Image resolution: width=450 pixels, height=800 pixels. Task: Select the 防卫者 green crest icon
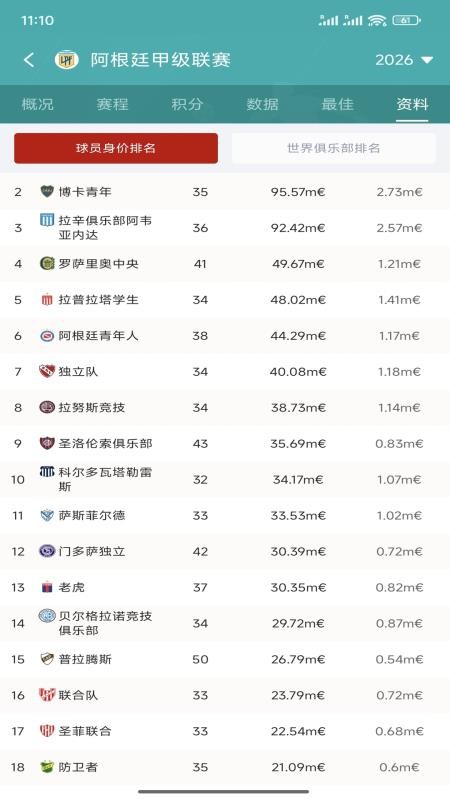[47, 767]
